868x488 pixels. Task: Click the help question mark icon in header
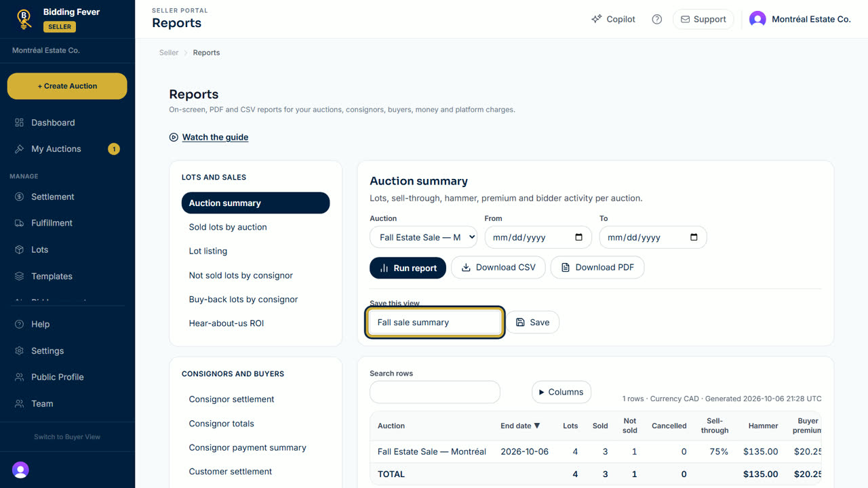tap(656, 19)
